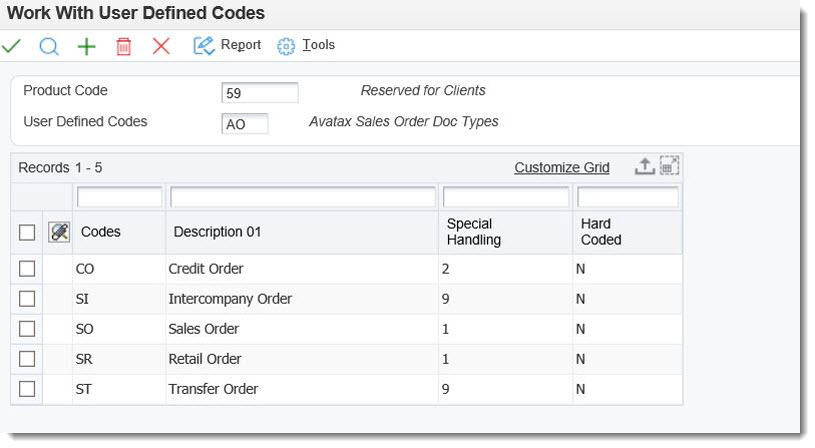Check the box for Credit Order row

(x=27, y=269)
